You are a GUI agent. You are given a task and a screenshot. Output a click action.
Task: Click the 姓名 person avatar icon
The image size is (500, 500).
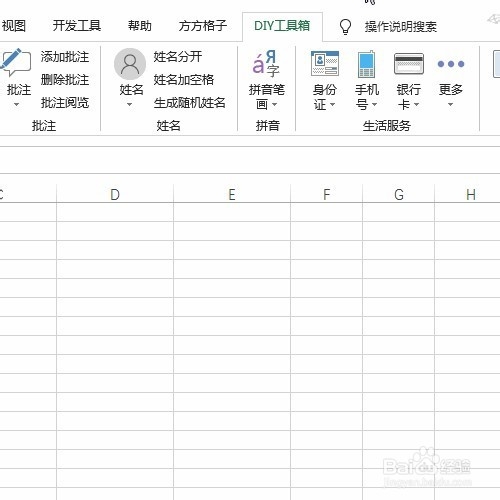tap(130, 64)
